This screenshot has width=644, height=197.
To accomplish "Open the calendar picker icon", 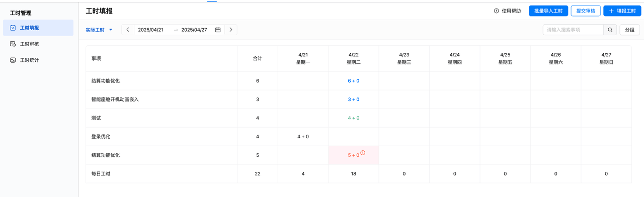I will [x=218, y=30].
